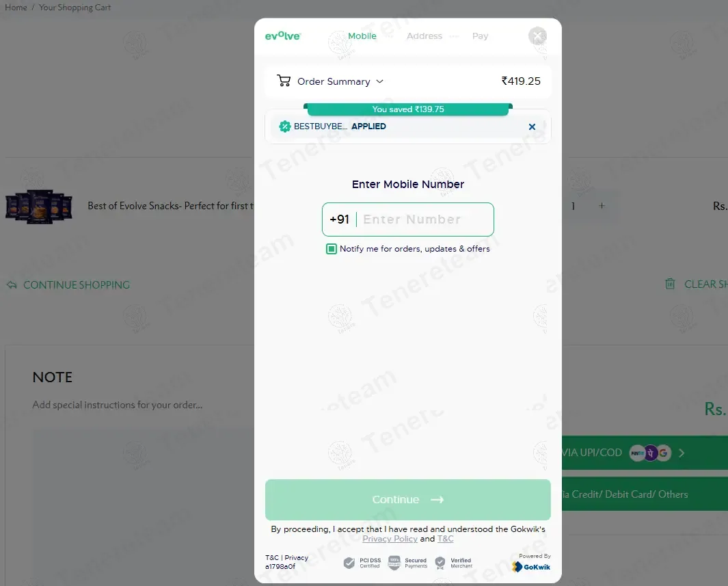Uncheck Notify me for orders, updates & offers
This screenshot has height=586, width=728.
[x=331, y=249]
